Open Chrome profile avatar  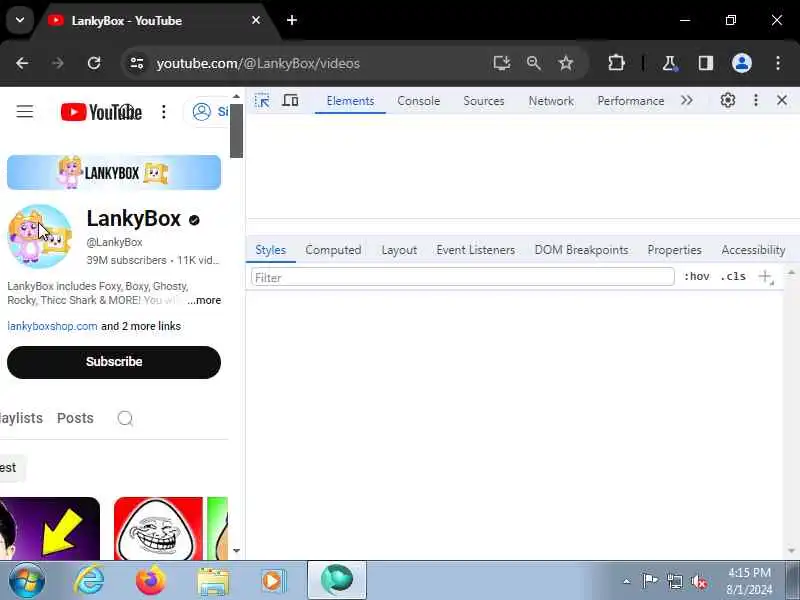click(742, 63)
